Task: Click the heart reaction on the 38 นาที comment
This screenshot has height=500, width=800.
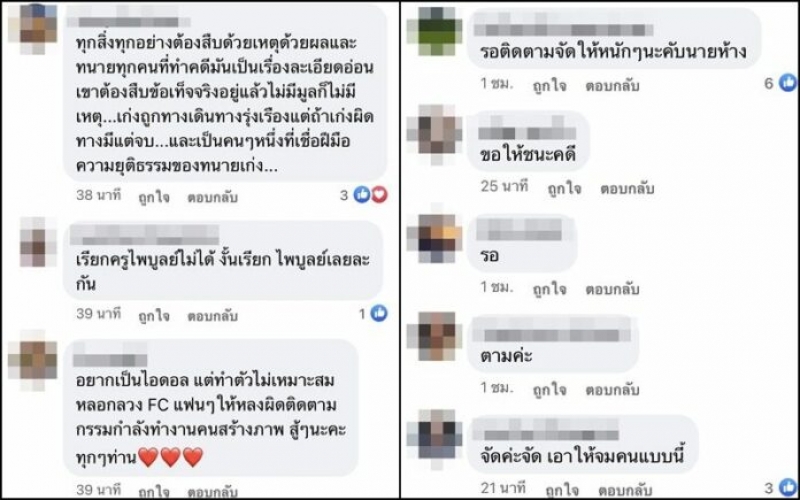Action: point(379,194)
